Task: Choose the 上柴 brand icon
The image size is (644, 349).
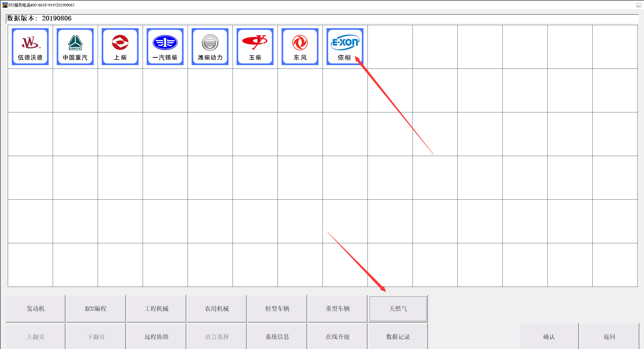Action: [120, 47]
